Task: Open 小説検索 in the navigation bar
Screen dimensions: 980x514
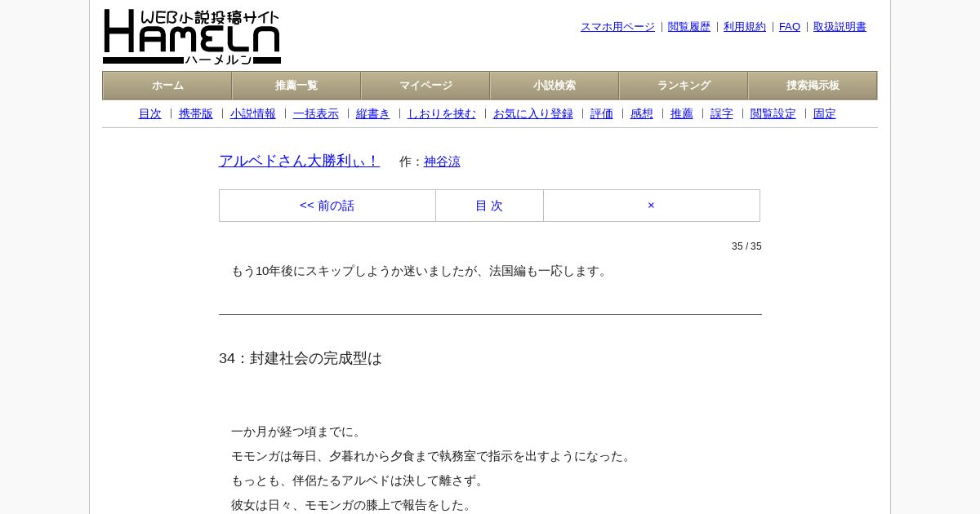Action: pos(555,86)
